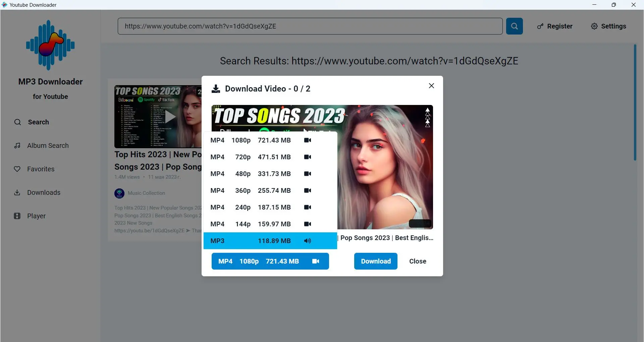Click the blue search magnifier button

(x=514, y=26)
